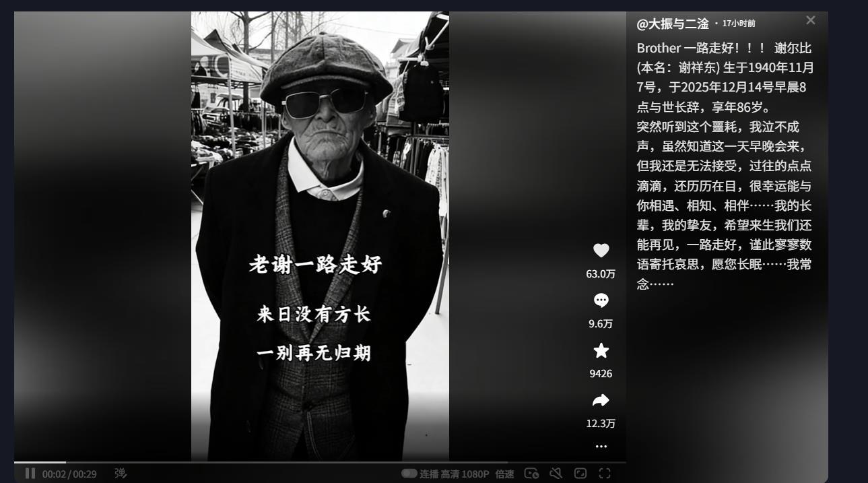Click the watch-later clock icon
Viewport: 868px width, 483px height.
[x=531, y=474]
